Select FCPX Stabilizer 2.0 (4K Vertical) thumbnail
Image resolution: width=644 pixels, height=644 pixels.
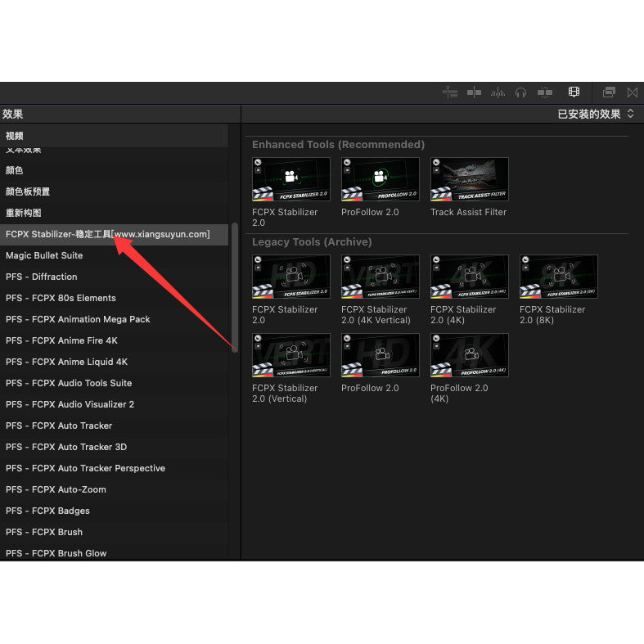coord(380,277)
